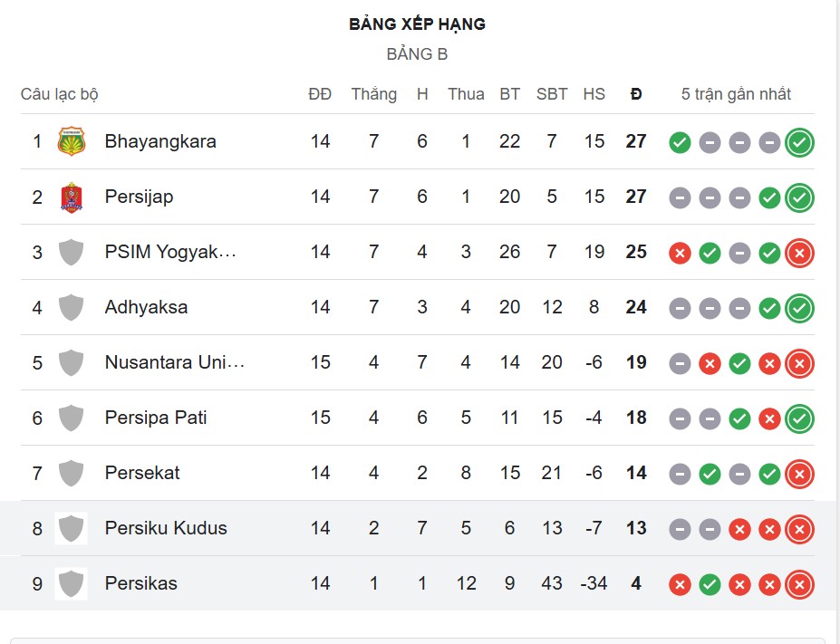This screenshot has width=840, height=644.
Task: Click a gray draw indicator in Persijap's recent form
Action: (x=679, y=197)
